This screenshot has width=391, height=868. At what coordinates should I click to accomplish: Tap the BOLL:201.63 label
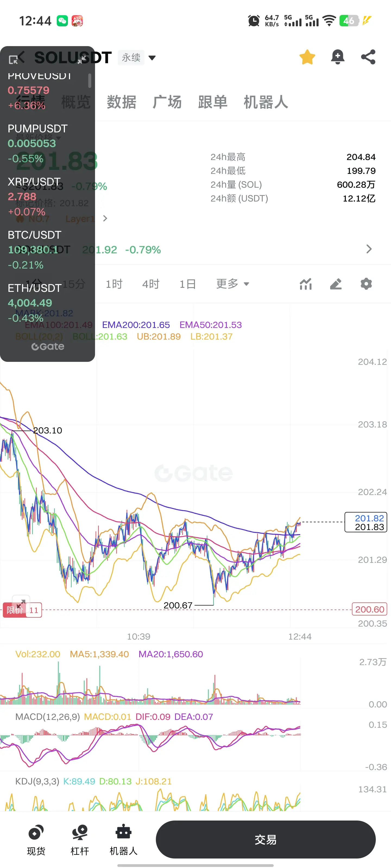tap(100, 337)
